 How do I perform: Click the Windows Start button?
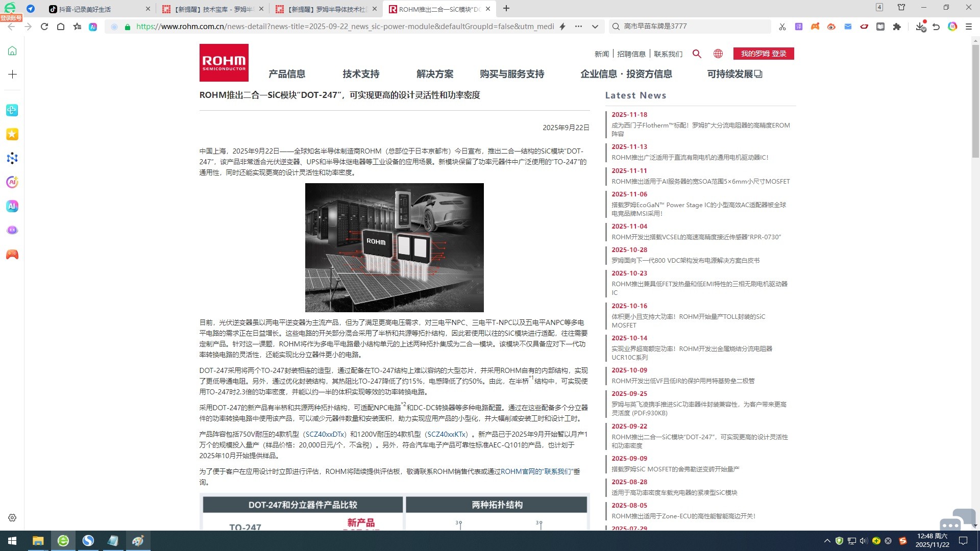coord(12,541)
